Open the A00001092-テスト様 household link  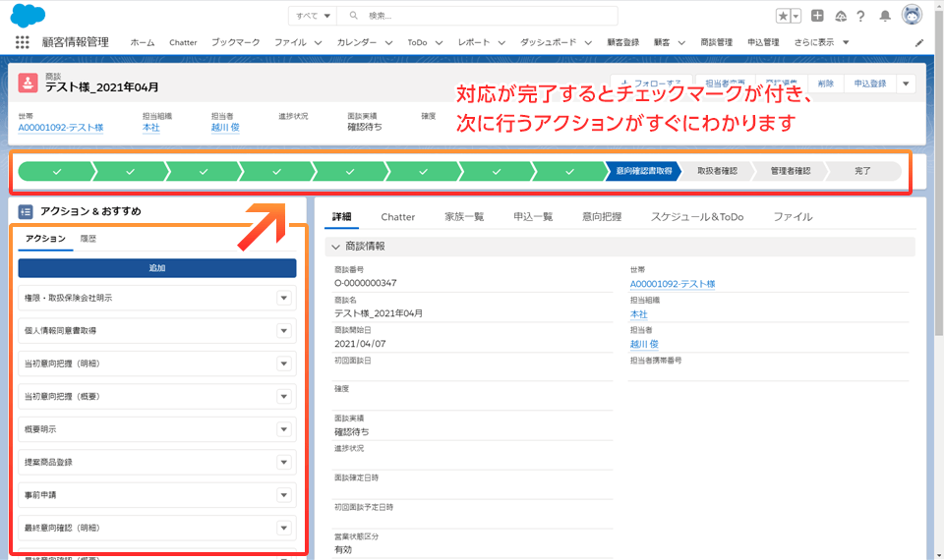(x=61, y=128)
